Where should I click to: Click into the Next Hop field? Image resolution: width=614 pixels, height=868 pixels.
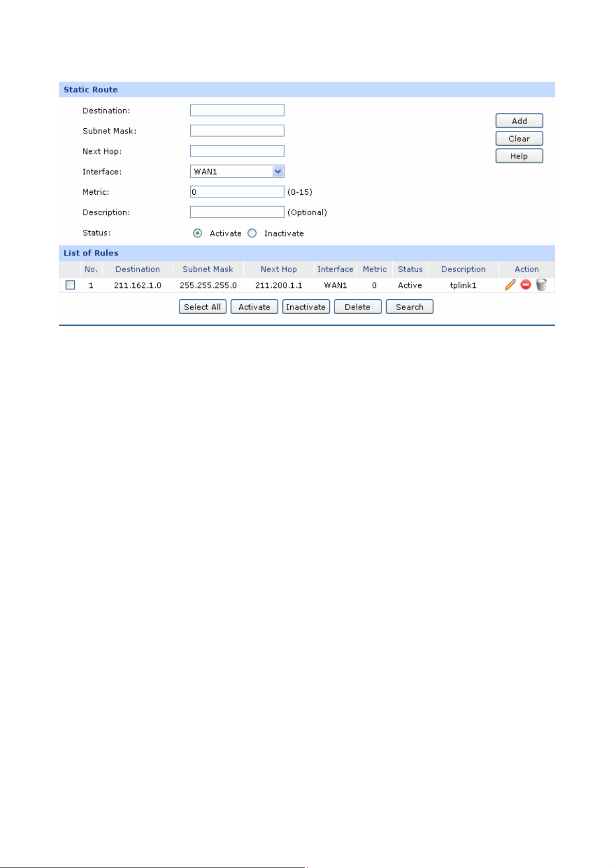point(237,151)
